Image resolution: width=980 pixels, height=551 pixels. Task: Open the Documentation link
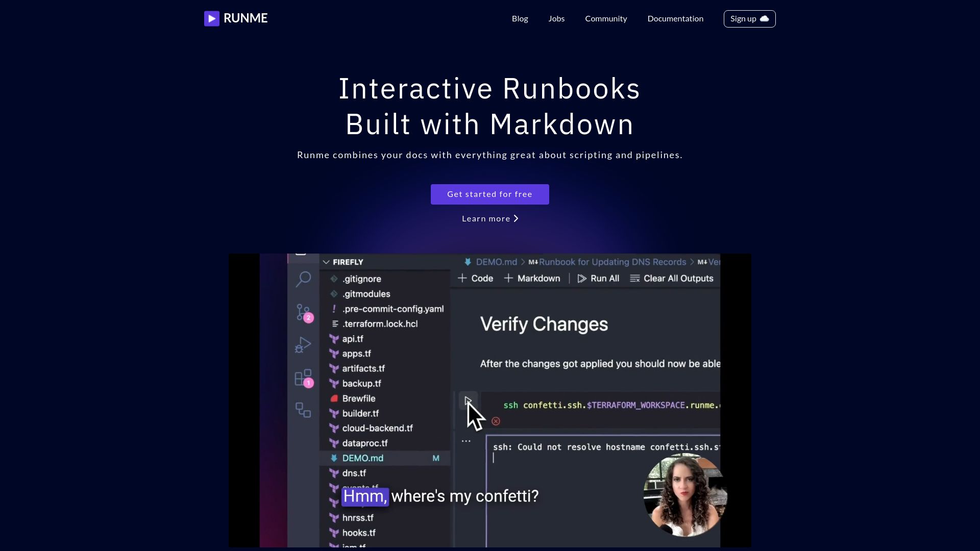675,19
